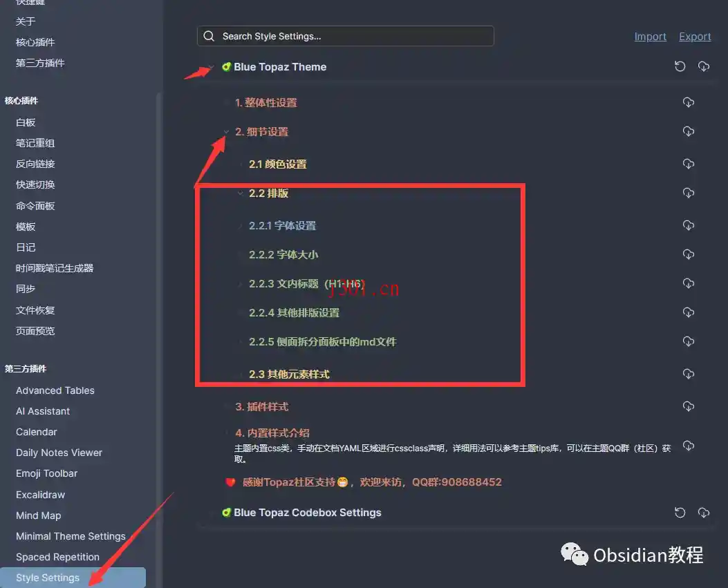
Task: Select the Style Settings tab
Action: pyautogui.click(x=73, y=578)
